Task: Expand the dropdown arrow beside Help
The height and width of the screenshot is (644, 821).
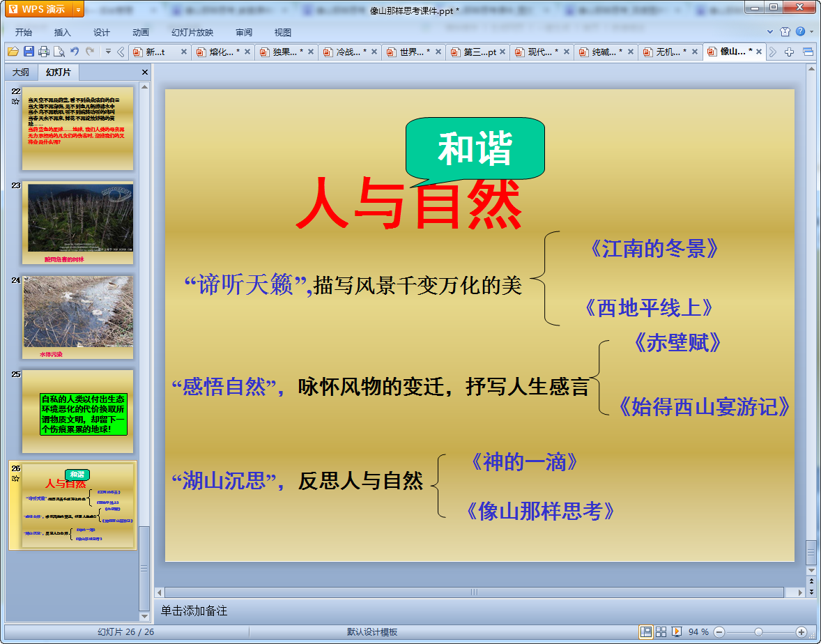Action: click(811, 32)
